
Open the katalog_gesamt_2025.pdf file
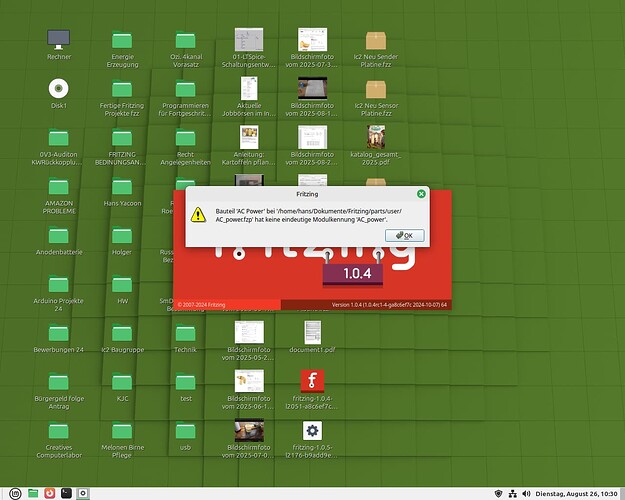(x=376, y=136)
